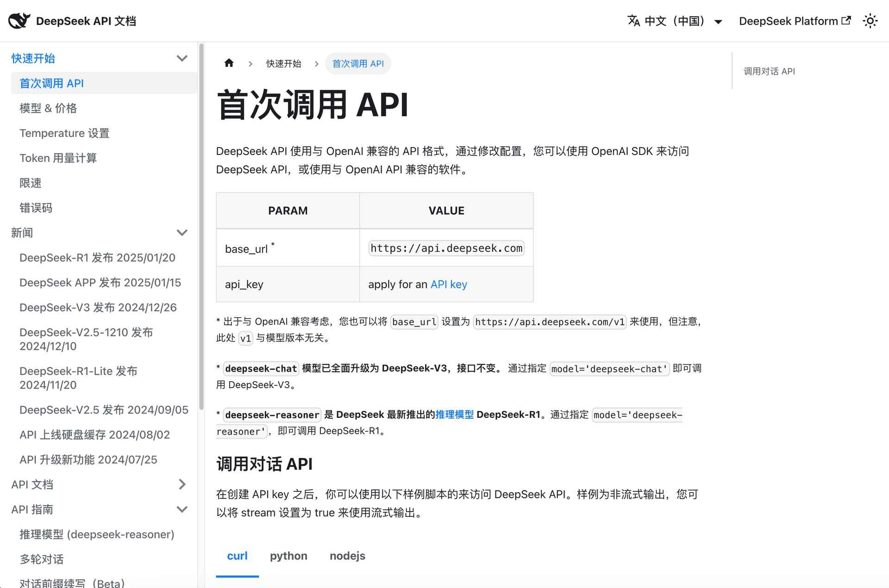Viewport: 889px width, 588px height.
Task: Click the https://api.deepseek.com value cell
Action: (x=446, y=248)
